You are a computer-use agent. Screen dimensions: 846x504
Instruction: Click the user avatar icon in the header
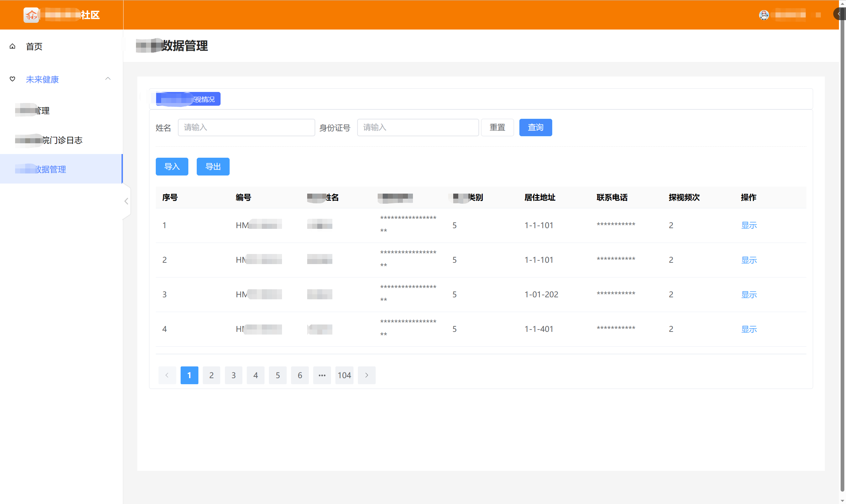click(764, 15)
